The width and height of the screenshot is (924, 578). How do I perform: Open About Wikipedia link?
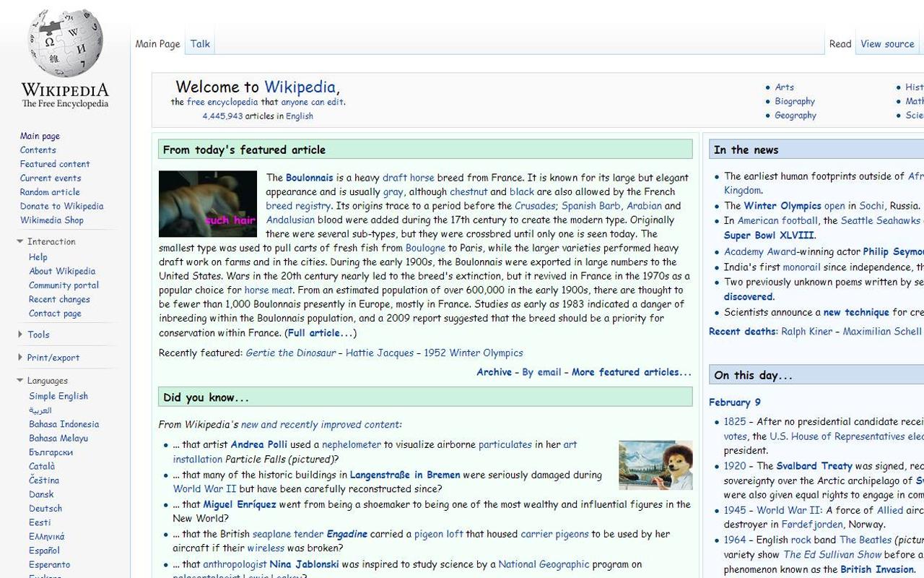point(62,272)
